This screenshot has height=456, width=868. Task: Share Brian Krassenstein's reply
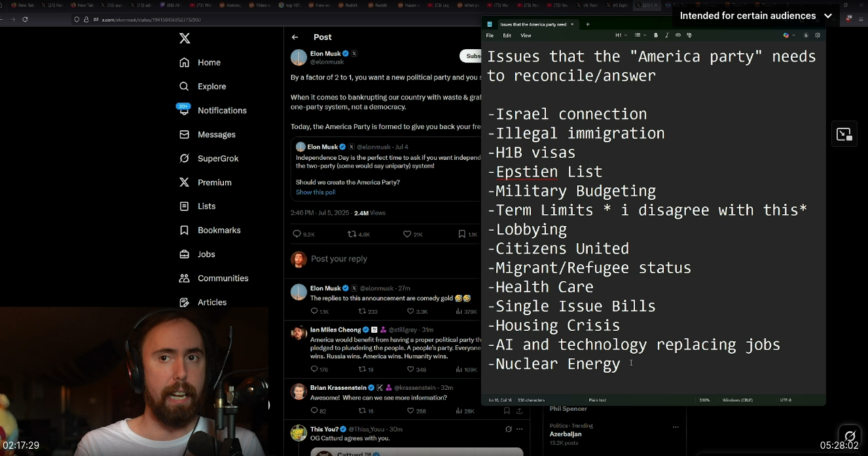[520, 411]
